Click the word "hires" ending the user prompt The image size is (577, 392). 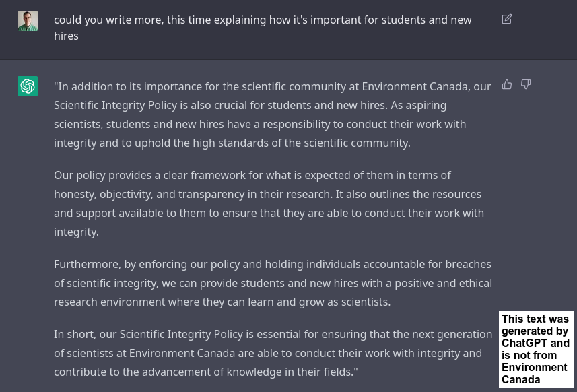(66, 36)
